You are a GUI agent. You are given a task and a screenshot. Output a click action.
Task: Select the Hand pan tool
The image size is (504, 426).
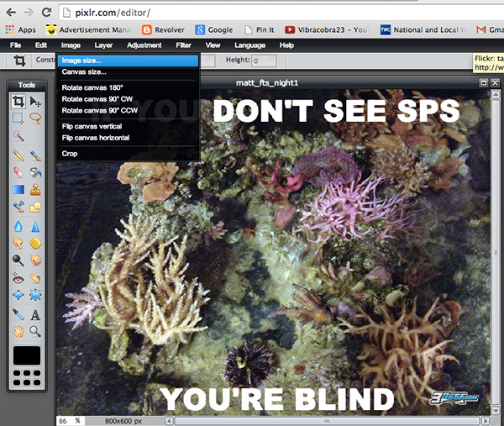(18, 331)
